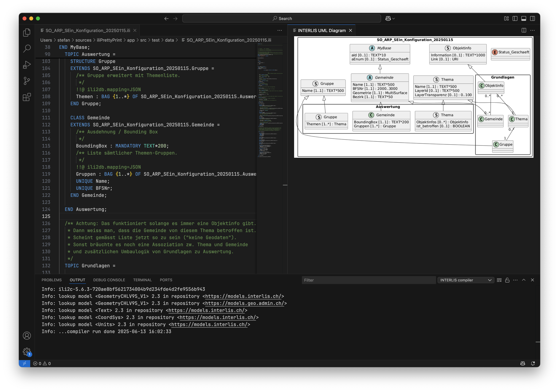This screenshot has width=559, height=392.
Task: Click the 'iliPrettyPrint' breadcrumb segment
Action: (109, 40)
